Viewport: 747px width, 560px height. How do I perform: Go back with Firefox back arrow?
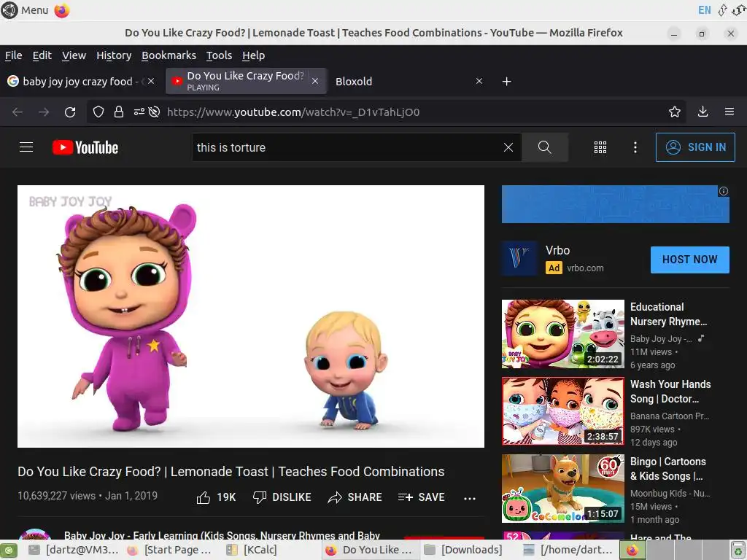[x=18, y=112]
